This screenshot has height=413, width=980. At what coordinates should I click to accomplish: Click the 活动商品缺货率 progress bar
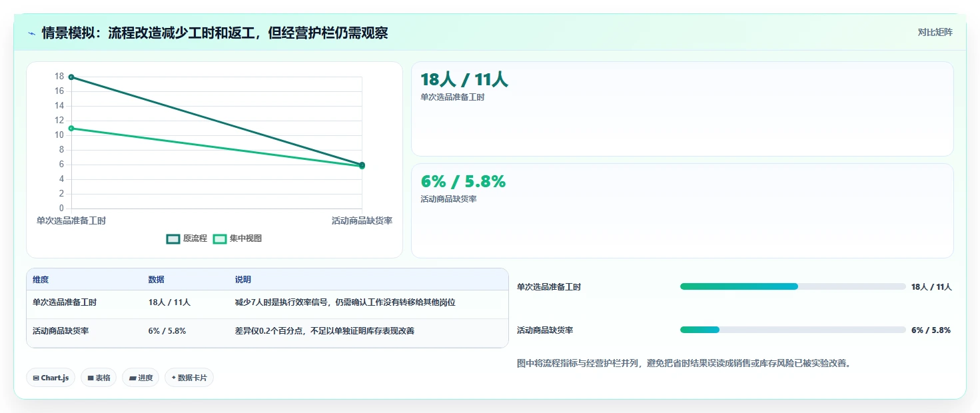click(793, 330)
